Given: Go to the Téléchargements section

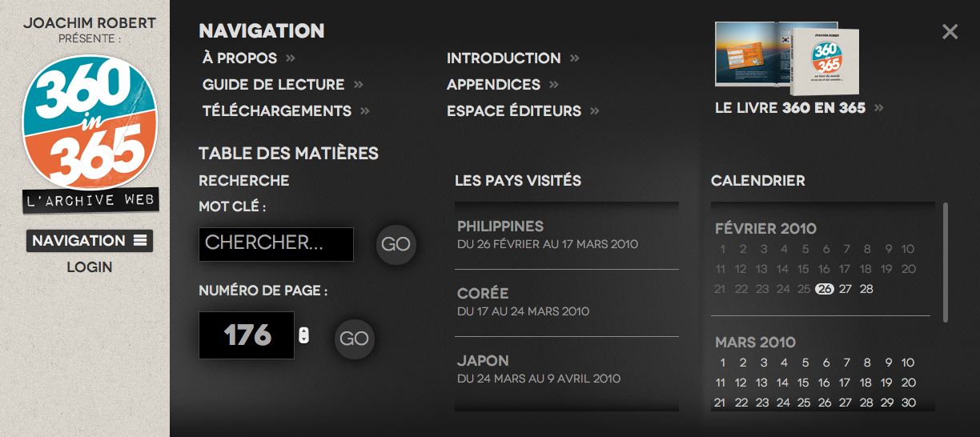Looking at the screenshot, I should (277, 111).
